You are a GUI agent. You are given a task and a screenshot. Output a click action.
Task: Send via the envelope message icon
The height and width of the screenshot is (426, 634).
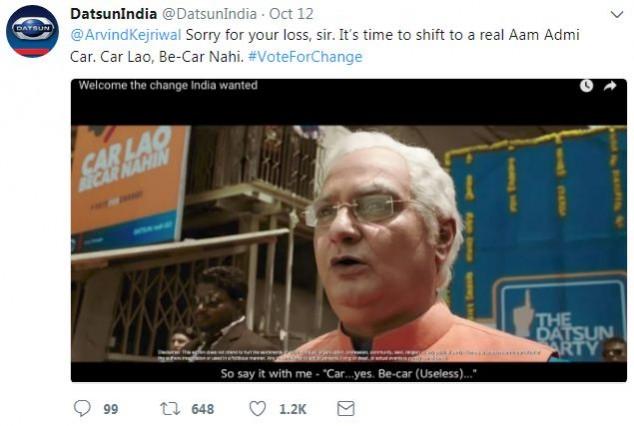point(346,409)
